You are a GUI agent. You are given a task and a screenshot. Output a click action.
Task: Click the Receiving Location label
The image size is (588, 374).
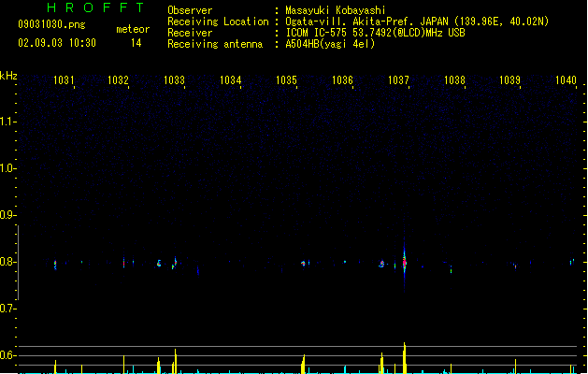point(218,22)
